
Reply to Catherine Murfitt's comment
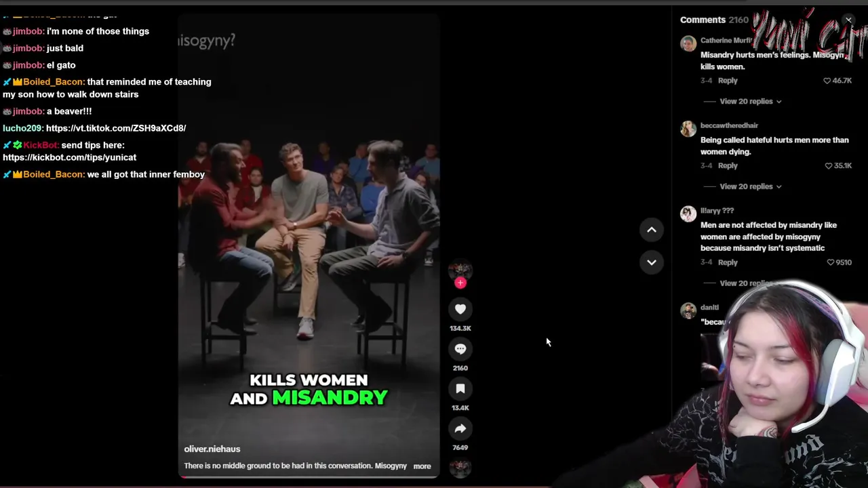(728, 81)
